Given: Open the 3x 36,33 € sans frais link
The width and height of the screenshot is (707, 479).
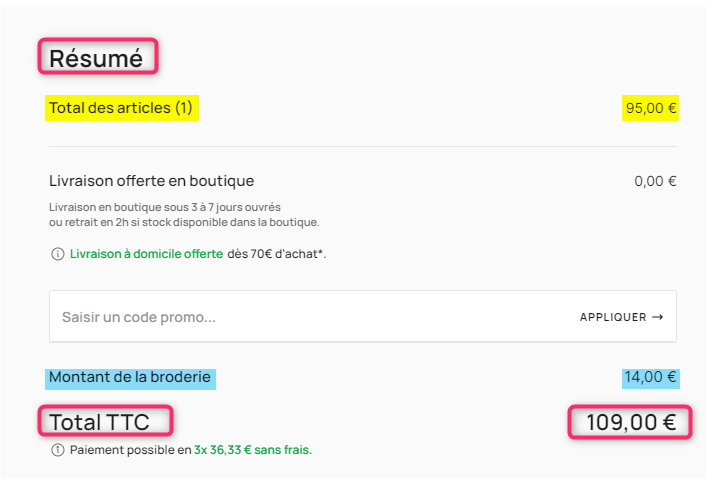Looking at the screenshot, I should point(252,450).
